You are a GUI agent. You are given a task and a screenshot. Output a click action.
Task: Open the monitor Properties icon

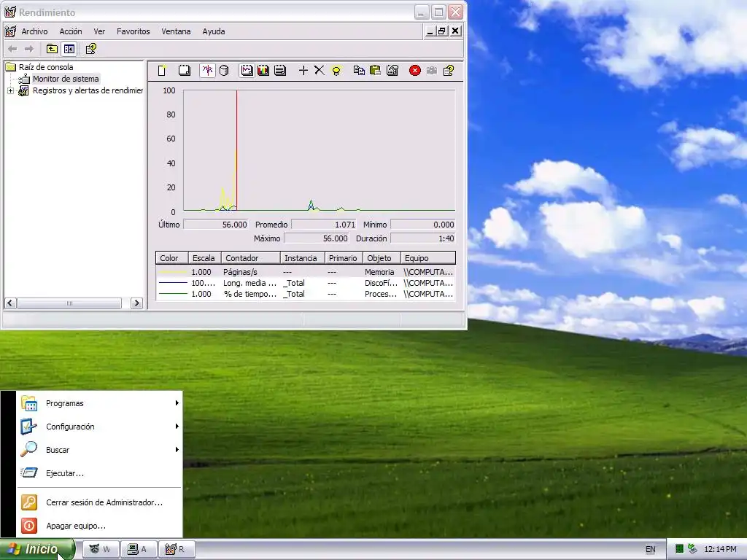(x=392, y=71)
